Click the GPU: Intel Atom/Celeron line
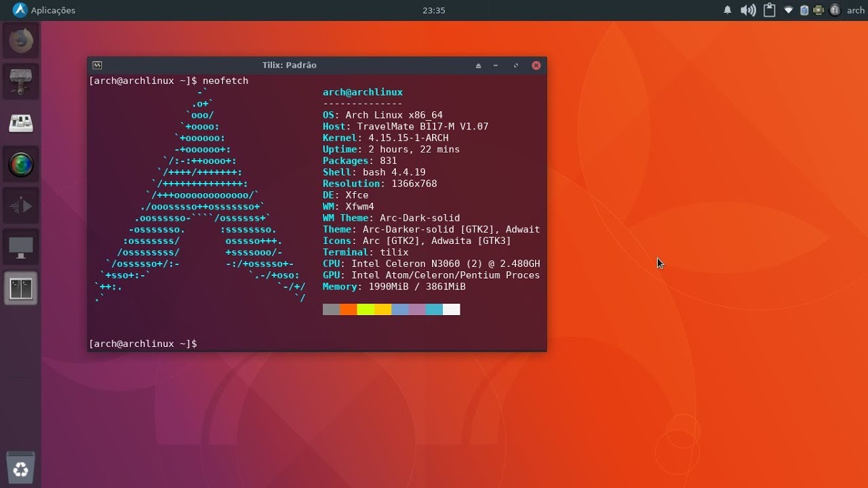The width and height of the screenshot is (868, 488). tap(431, 275)
